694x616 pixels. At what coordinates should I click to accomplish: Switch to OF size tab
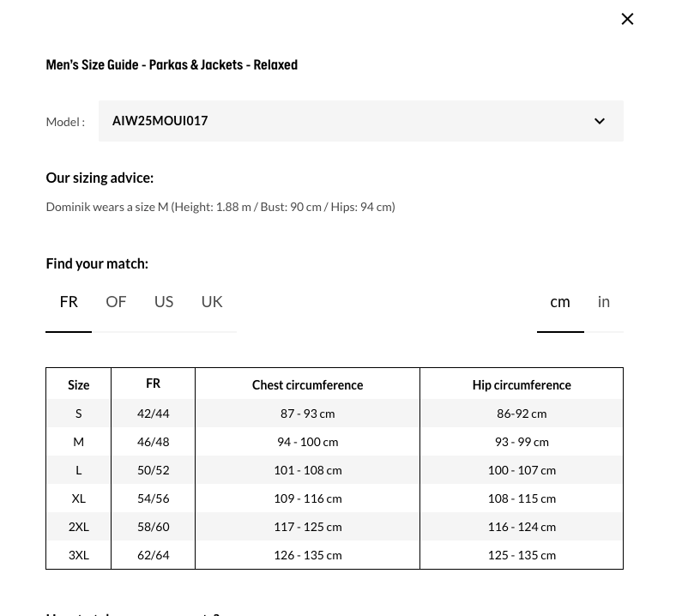pyautogui.click(x=116, y=302)
